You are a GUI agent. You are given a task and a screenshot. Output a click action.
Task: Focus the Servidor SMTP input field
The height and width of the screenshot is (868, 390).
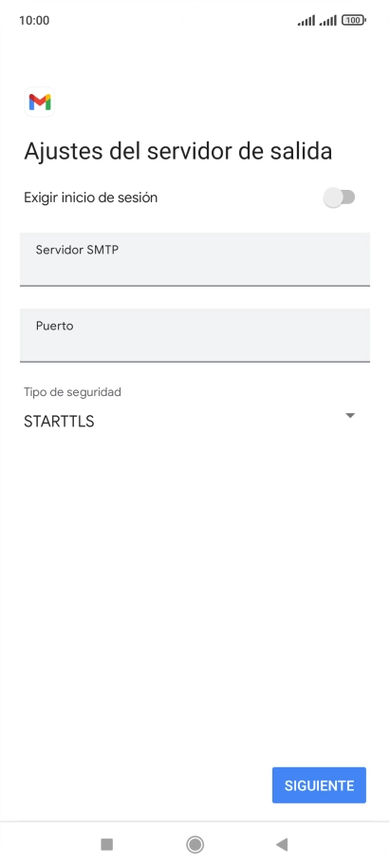coord(195,259)
